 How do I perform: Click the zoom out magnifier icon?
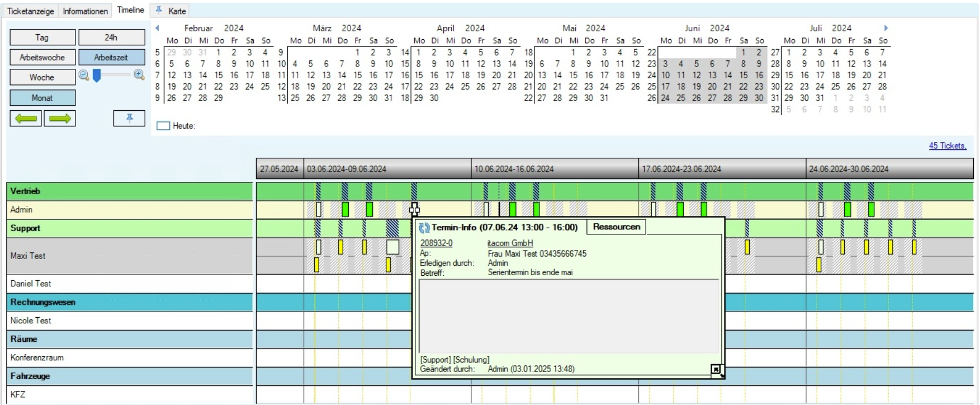84,75
